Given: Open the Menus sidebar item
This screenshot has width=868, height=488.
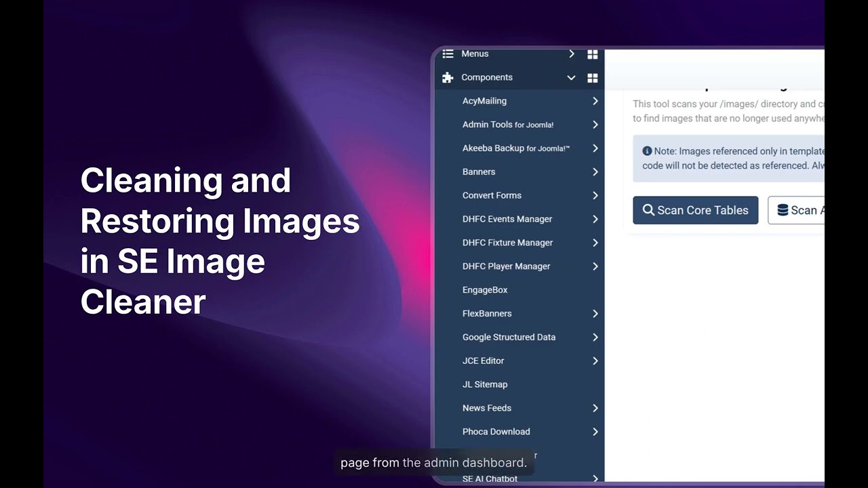Looking at the screenshot, I should [475, 54].
